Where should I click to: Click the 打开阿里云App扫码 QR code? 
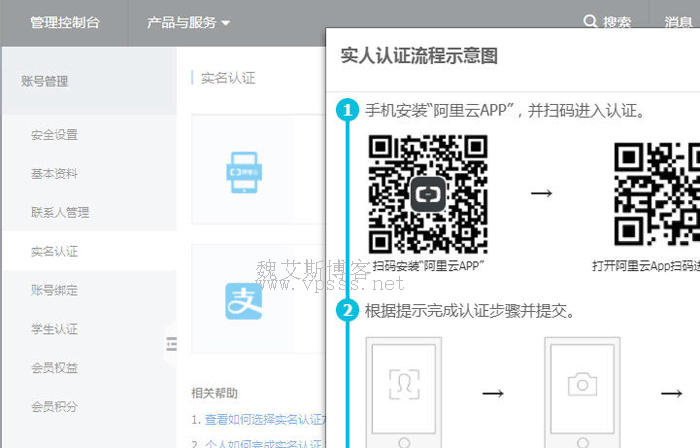click(657, 193)
